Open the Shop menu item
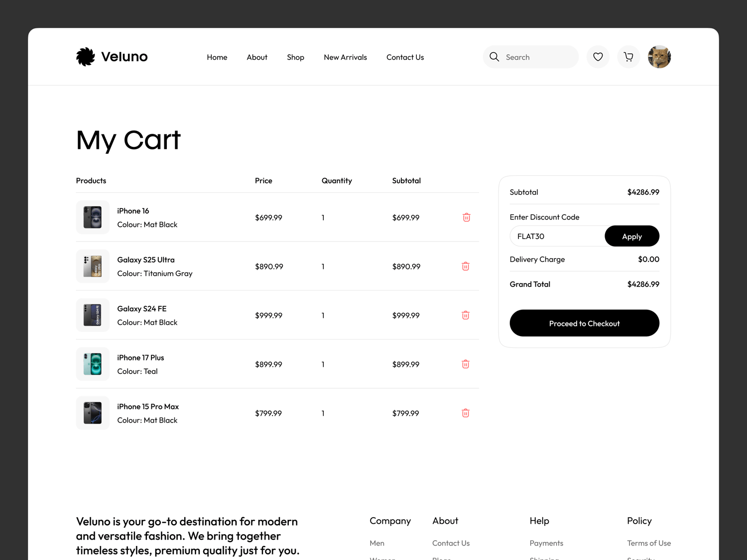The width and height of the screenshot is (747, 560). (x=295, y=57)
